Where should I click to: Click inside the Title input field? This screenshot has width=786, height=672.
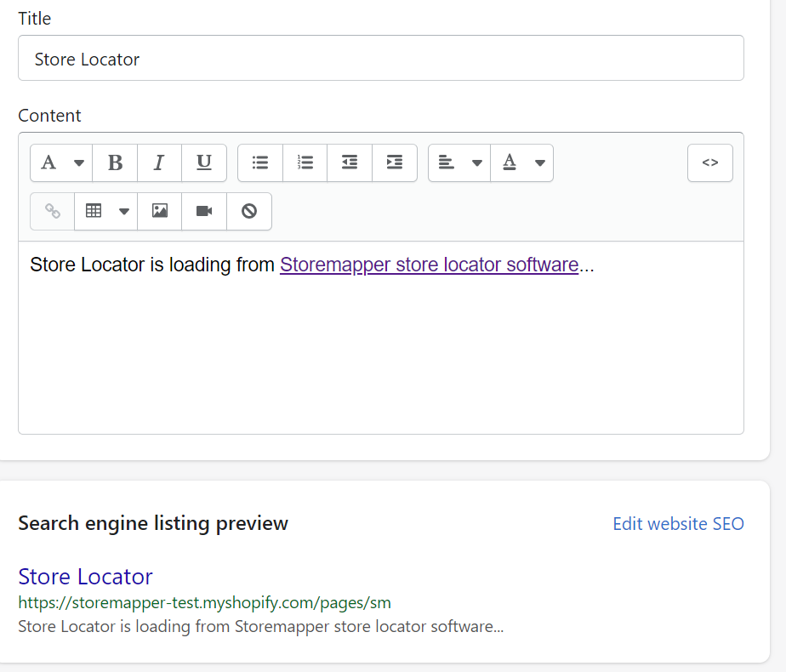click(381, 58)
